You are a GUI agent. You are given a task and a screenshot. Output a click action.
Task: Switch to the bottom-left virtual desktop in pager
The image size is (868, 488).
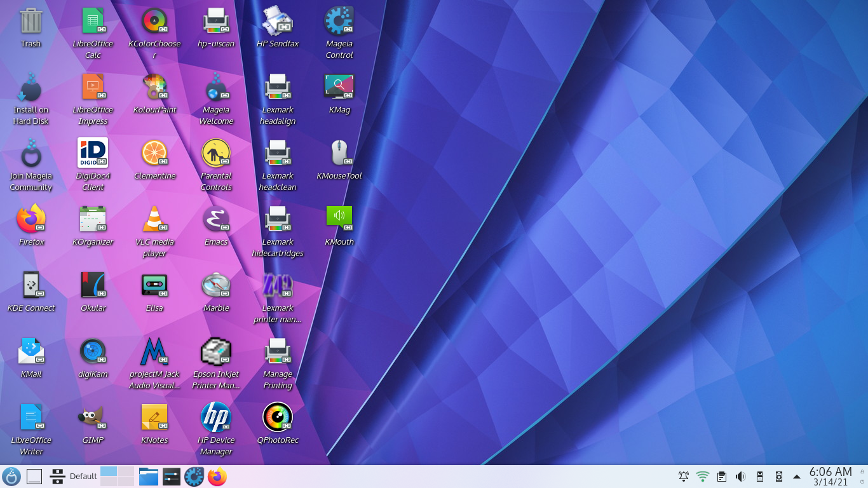(109, 482)
